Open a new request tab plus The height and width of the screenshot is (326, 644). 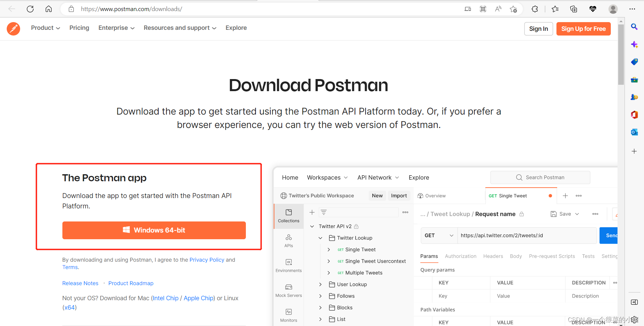tap(565, 196)
